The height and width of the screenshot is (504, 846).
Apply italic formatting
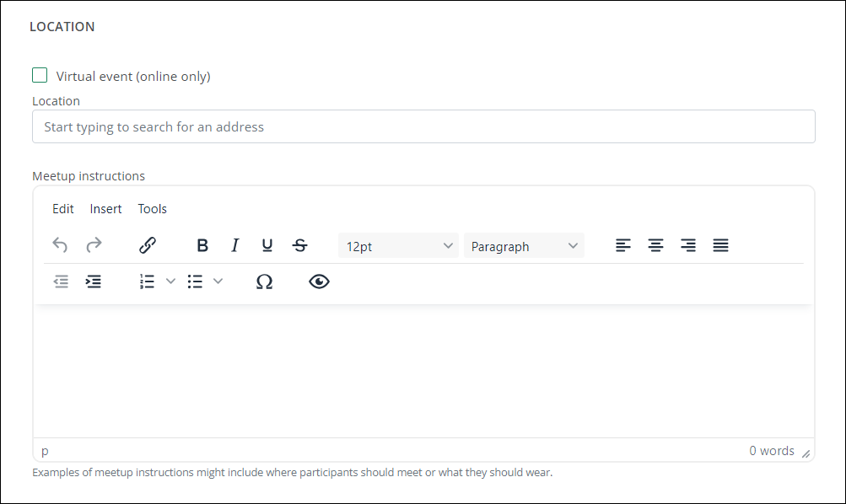coord(234,245)
